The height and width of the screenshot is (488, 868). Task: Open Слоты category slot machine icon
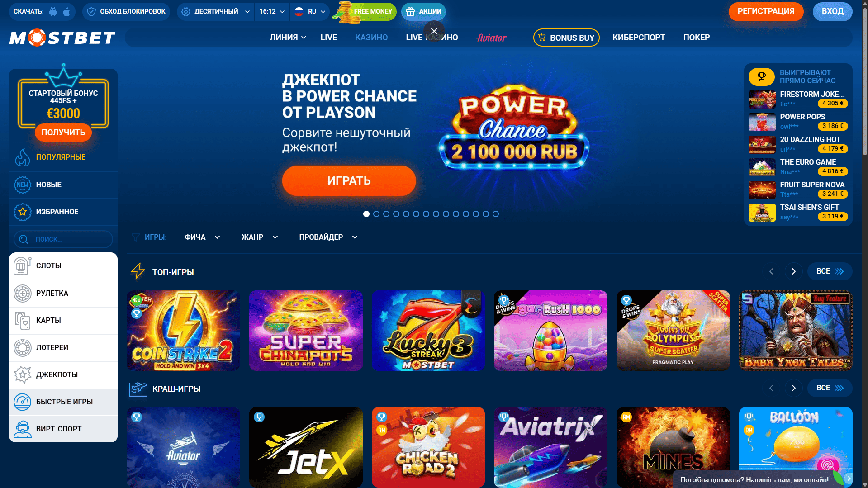coord(22,266)
